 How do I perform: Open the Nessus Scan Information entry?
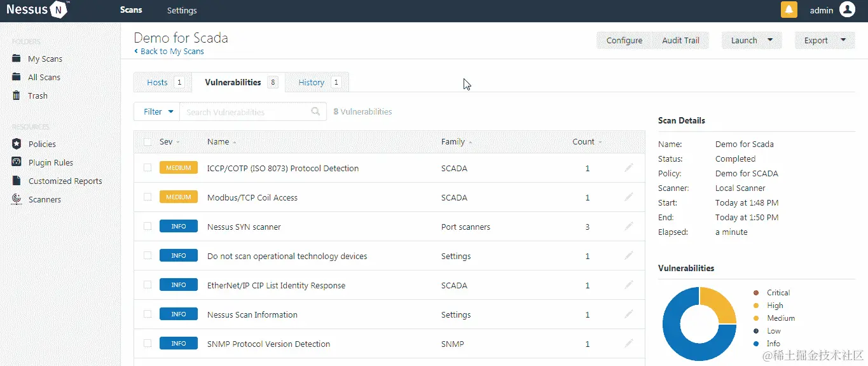tap(252, 314)
